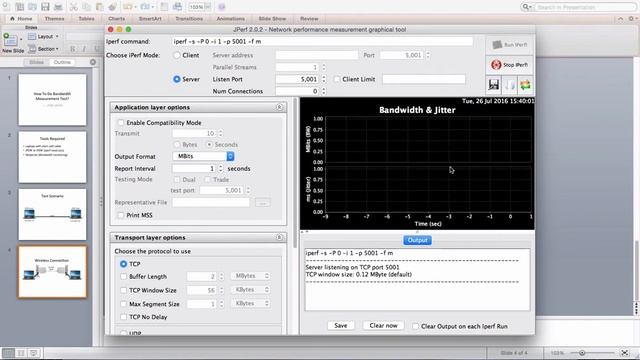Click the Copy icon in PowerPoint toolbar
Viewport: 640px width, 360px height.
(x=87, y=7)
